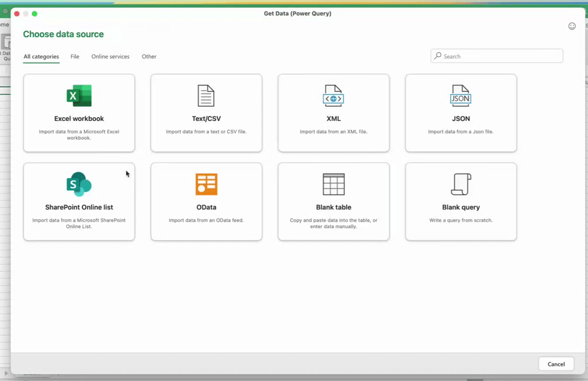588x381 pixels.
Task: Close the Get Data window with the red button
Action: point(17,14)
